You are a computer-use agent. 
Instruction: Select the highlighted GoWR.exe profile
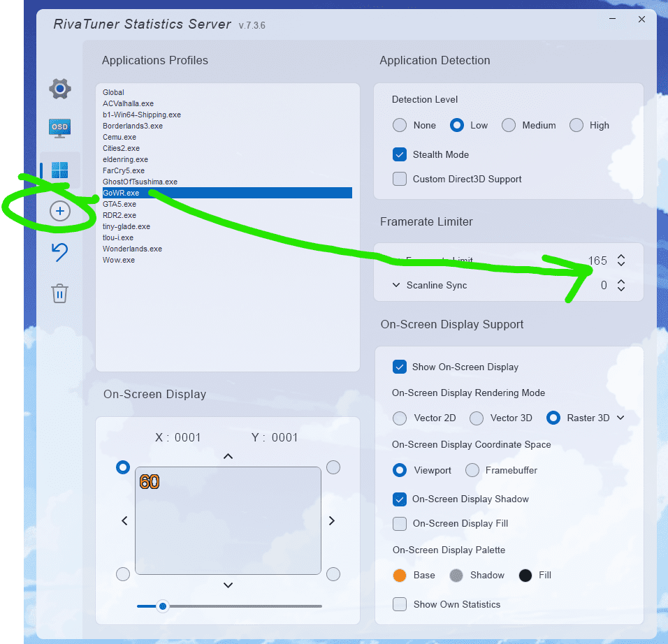pyautogui.click(x=227, y=193)
